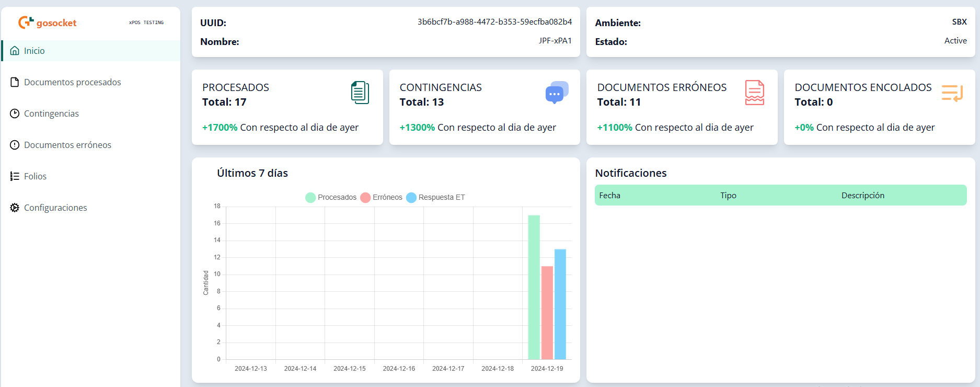980x387 pixels.
Task: Click the gosocket logo
Action: pos(48,22)
